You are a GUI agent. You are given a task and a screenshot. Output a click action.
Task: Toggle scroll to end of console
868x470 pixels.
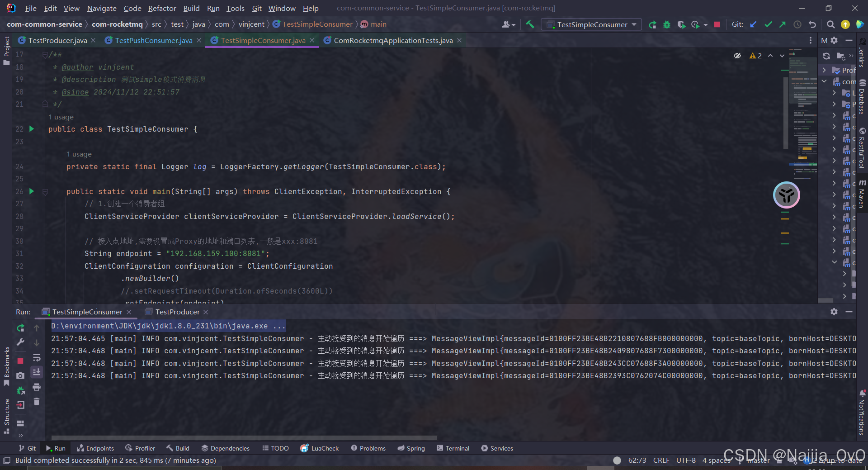coord(37,372)
